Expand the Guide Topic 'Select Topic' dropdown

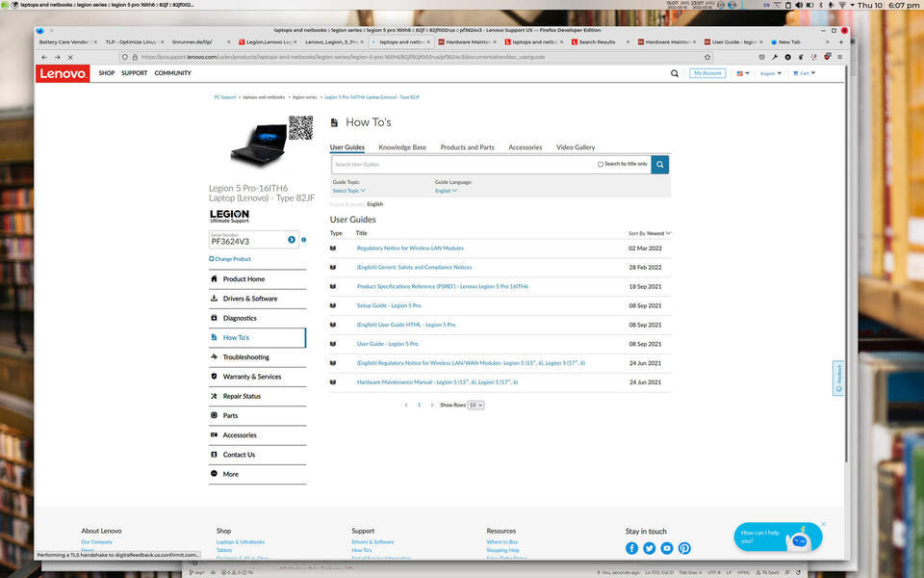pos(348,191)
